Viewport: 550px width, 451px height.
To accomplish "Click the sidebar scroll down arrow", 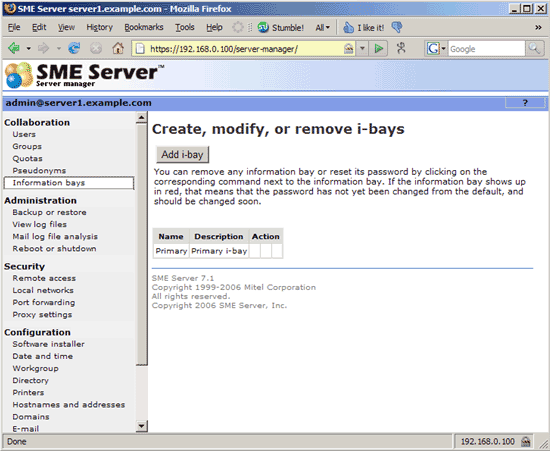I will 141,426.
